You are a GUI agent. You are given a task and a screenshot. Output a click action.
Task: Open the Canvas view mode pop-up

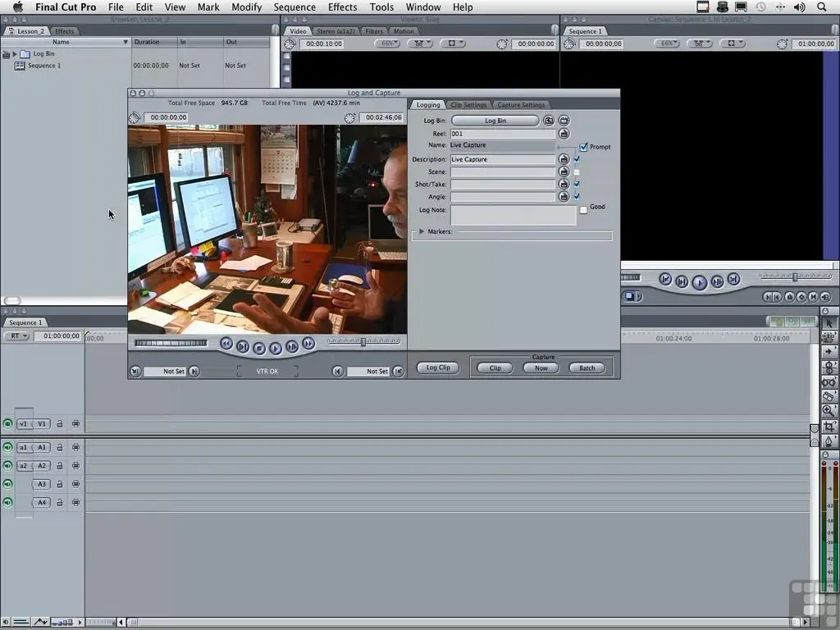tap(731, 43)
